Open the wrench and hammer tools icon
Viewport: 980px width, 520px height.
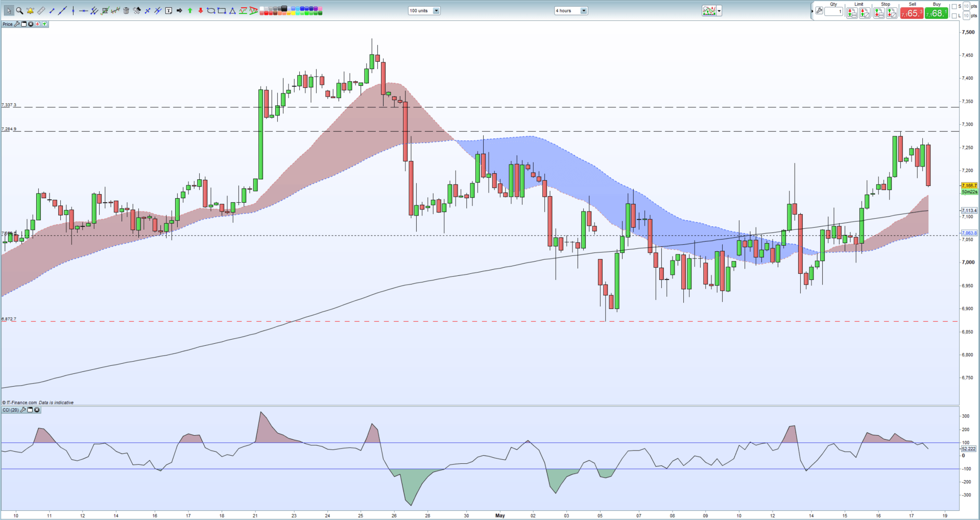[x=137, y=11]
